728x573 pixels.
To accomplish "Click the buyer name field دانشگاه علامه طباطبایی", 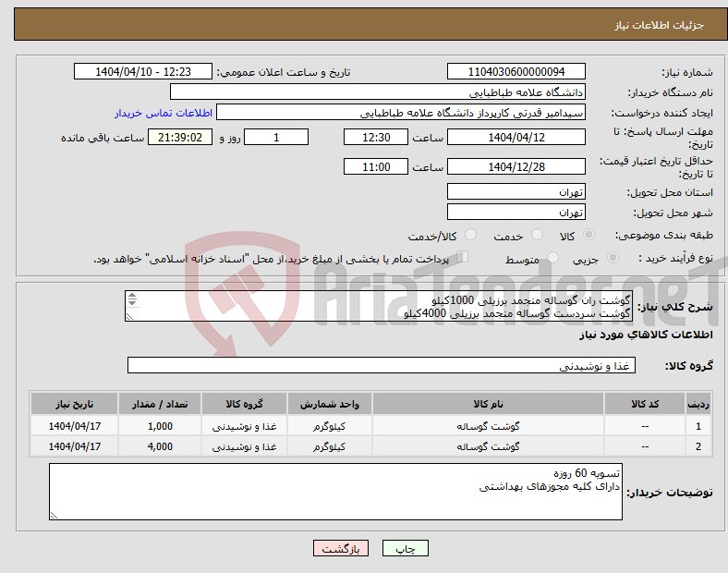I will [378, 91].
